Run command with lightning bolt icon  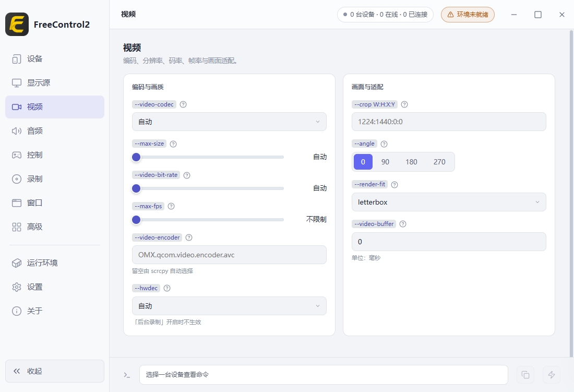point(552,375)
